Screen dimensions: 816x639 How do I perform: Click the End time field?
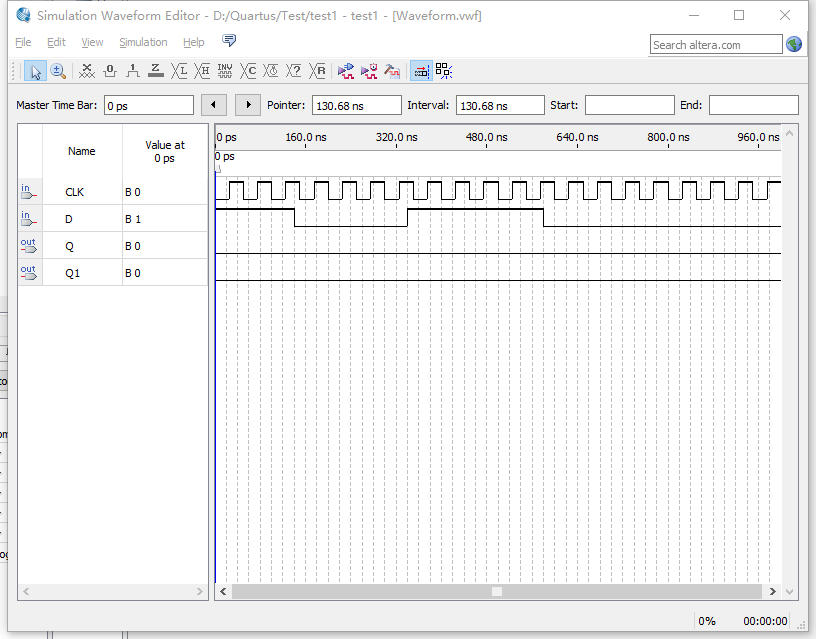(x=754, y=106)
